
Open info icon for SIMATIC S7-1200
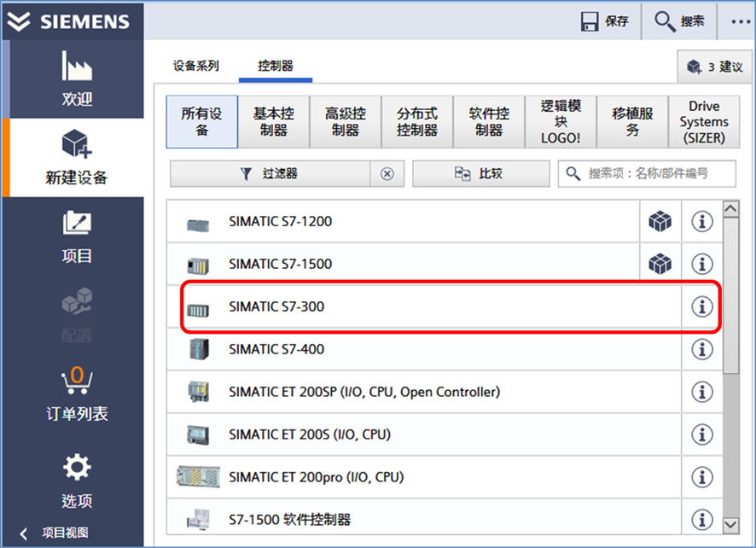coord(702,221)
